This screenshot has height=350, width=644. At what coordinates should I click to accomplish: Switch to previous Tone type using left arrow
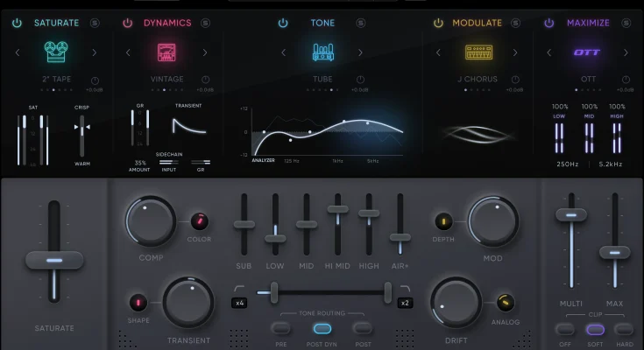tap(284, 52)
